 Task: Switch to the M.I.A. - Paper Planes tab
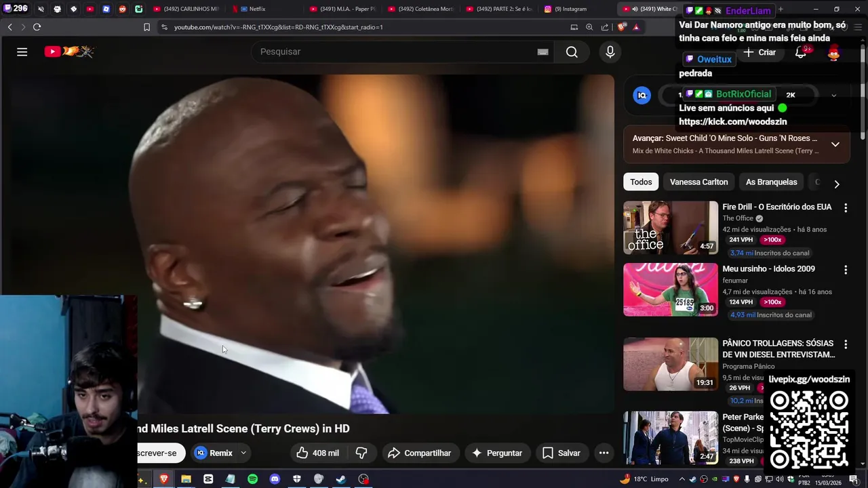coord(342,9)
